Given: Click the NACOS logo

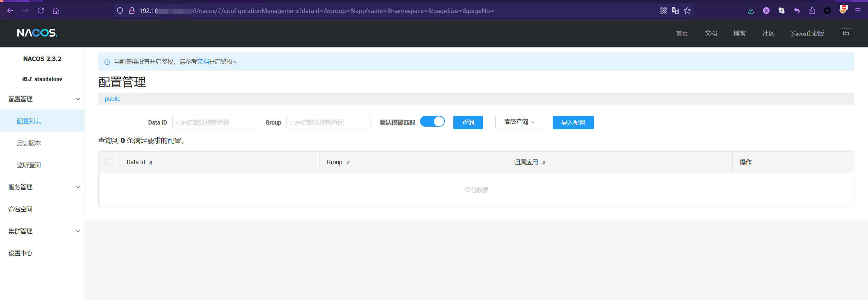Looking at the screenshot, I should 37,33.
